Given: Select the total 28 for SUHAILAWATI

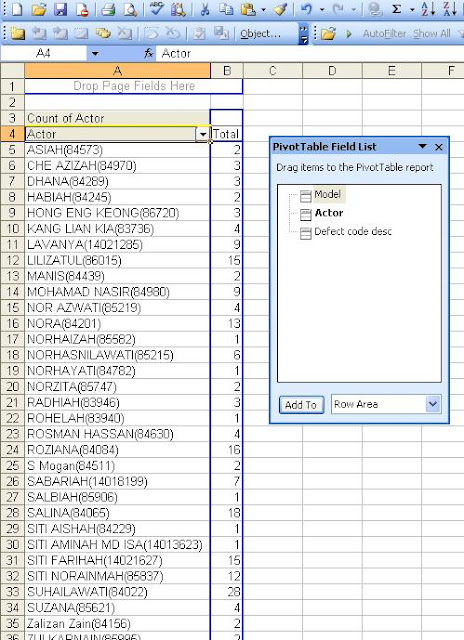Looking at the screenshot, I should [226, 592].
